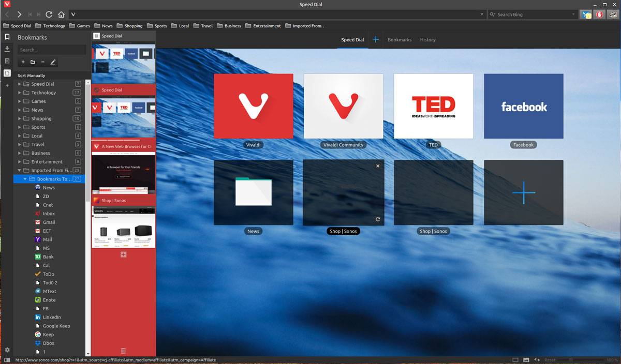
Task: Open the Entertainment folder on bookmarks bar
Action: (263, 26)
